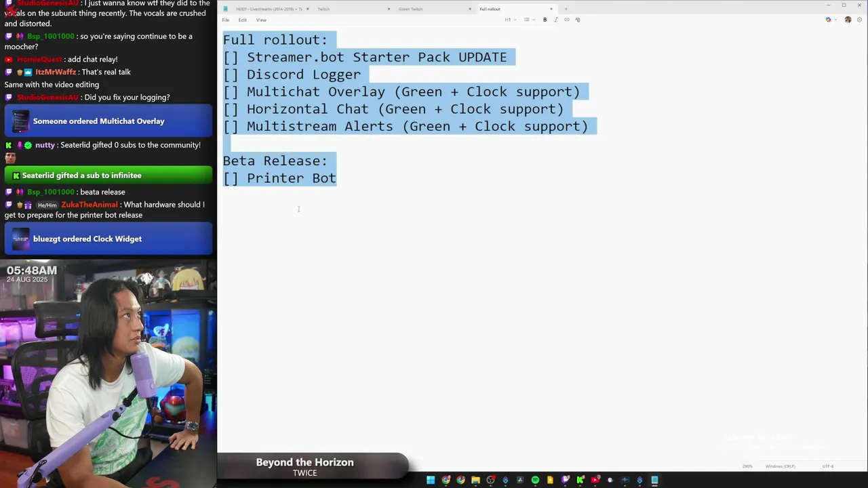Click UTF-8 encoding indicator
The image size is (868, 488).
tap(828, 466)
